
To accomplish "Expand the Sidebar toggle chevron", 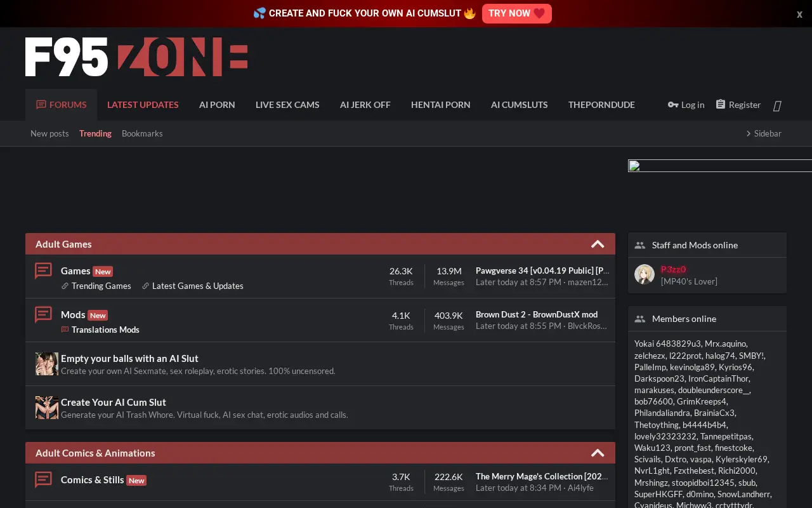I will pyautogui.click(x=749, y=134).
